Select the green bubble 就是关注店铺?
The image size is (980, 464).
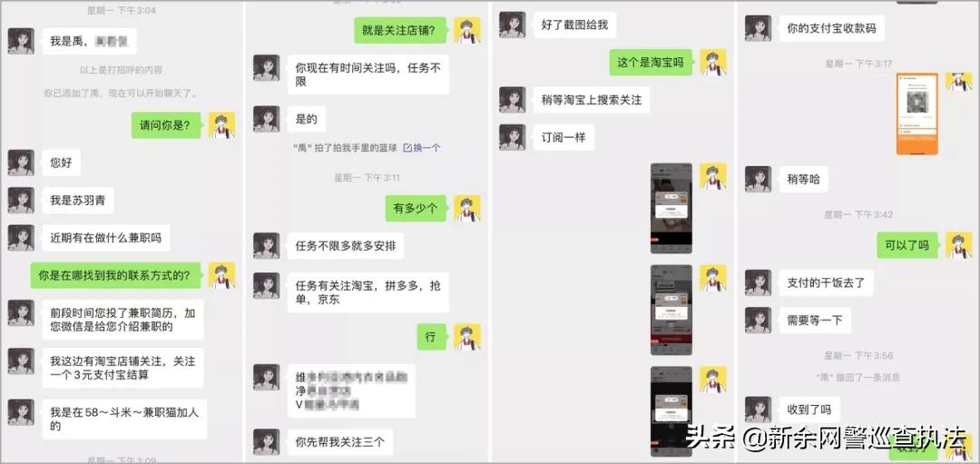400,30
